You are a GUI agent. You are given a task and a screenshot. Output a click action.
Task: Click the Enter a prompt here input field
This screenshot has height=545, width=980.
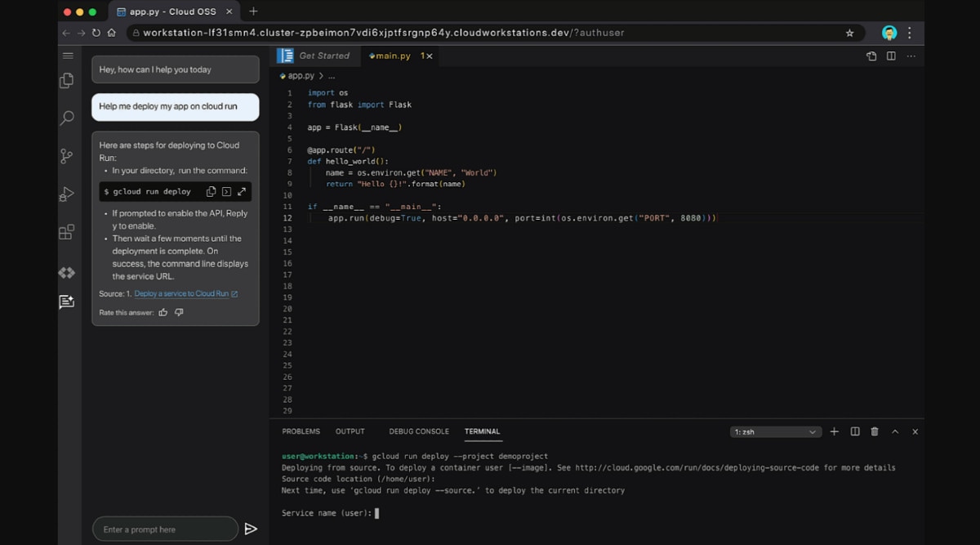[x=163, y=528]
